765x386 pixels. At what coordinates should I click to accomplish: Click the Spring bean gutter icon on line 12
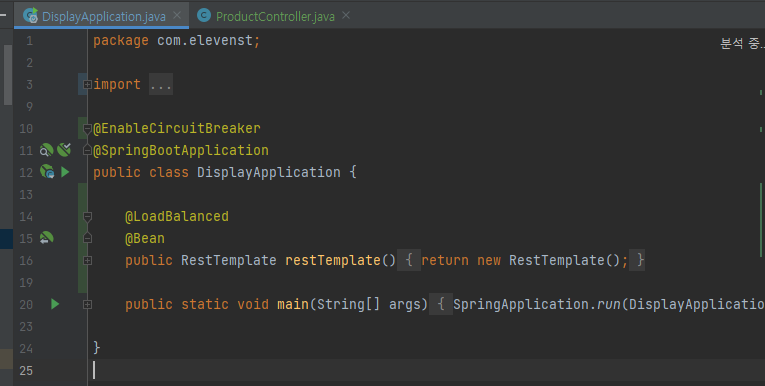click(47, 172)
